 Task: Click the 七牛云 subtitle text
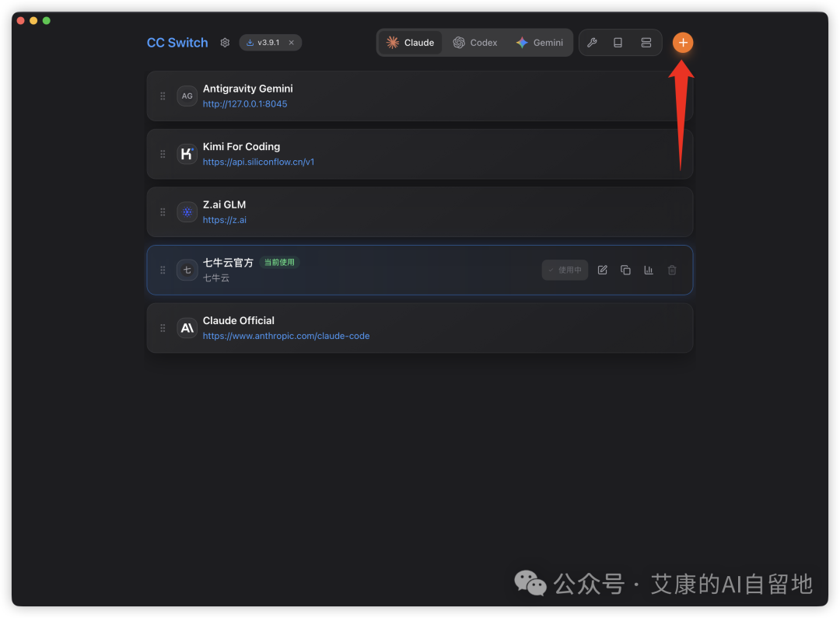tap(216, 278)
